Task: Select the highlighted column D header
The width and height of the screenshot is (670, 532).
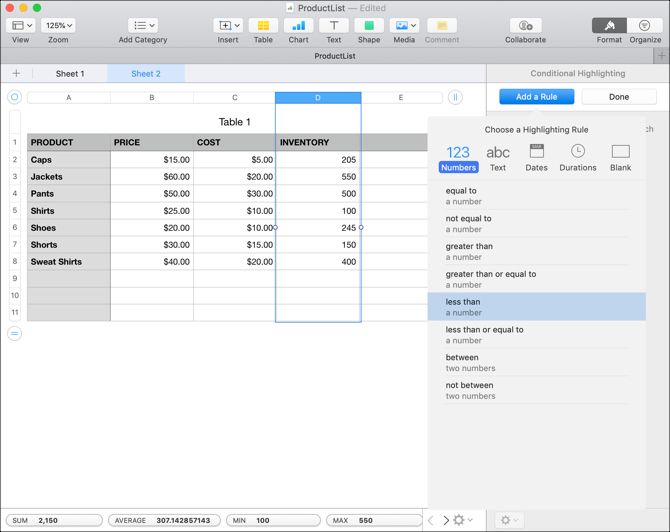Action: [318, 97]
